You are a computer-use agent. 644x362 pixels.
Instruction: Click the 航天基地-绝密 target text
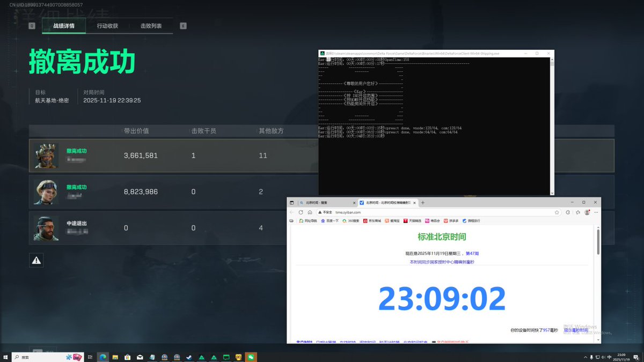pyautogui.click(x=52, y=100)
